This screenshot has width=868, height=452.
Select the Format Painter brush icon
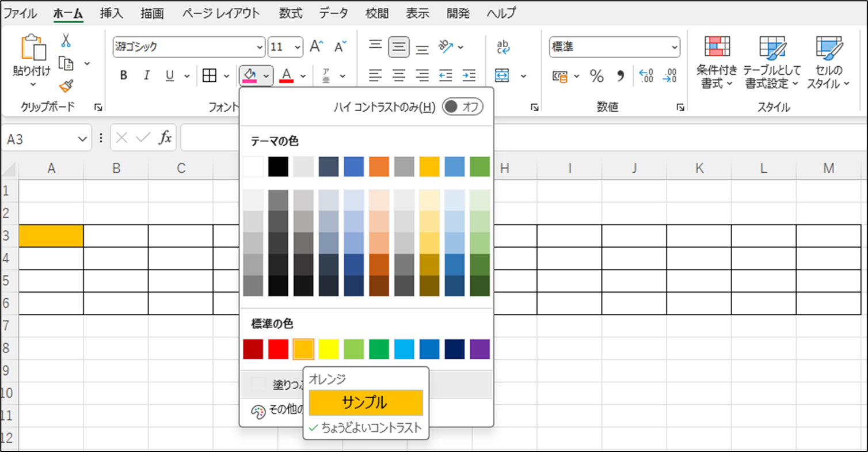(66, 86)
